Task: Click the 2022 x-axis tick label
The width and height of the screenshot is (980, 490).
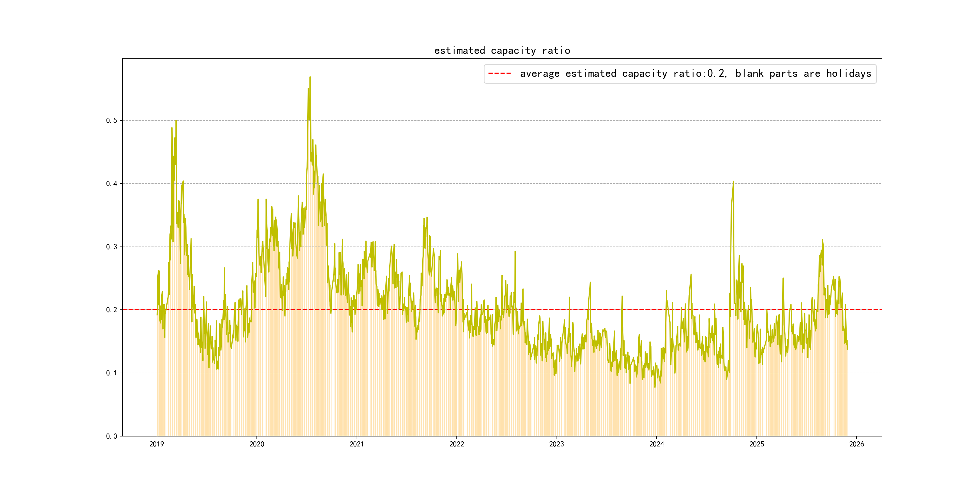Action: click(x=456, y=444)
